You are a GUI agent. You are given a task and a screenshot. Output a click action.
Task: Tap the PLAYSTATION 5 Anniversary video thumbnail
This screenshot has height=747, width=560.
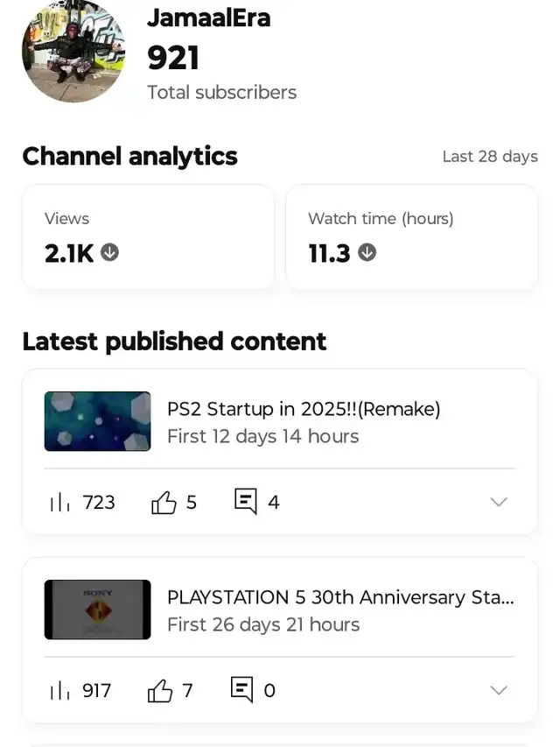click(x=97, y=610)
